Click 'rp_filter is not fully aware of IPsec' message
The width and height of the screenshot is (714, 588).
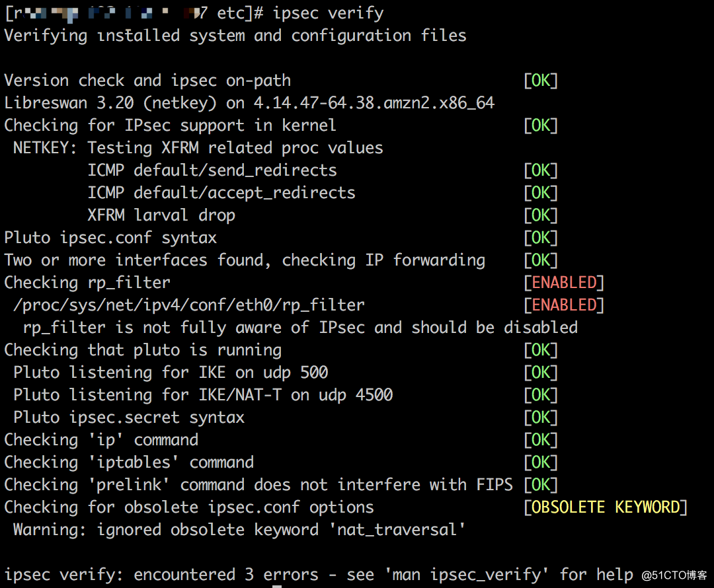pos(300,327)
